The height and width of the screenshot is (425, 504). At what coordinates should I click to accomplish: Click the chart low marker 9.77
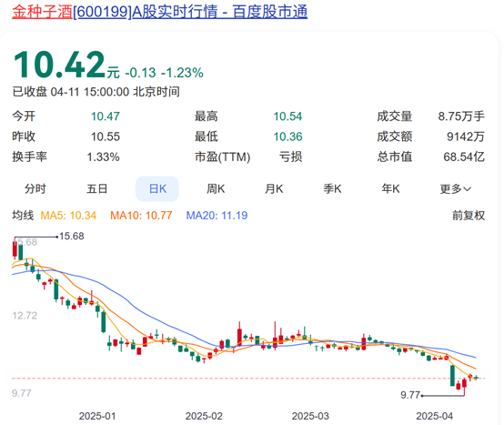410,395
